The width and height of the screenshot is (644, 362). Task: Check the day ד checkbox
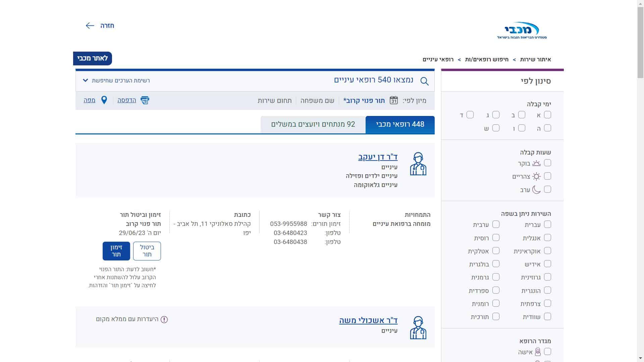pos(470,115)
